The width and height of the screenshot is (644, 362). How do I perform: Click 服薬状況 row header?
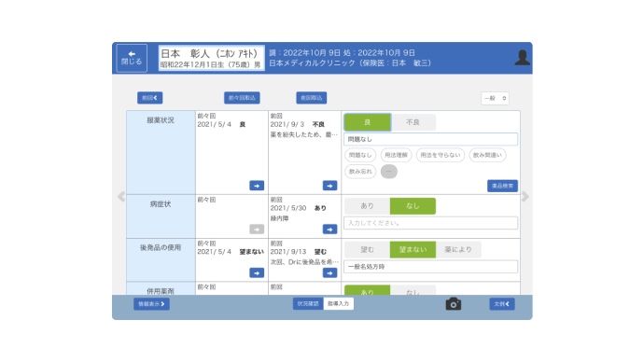coord(161,152)
